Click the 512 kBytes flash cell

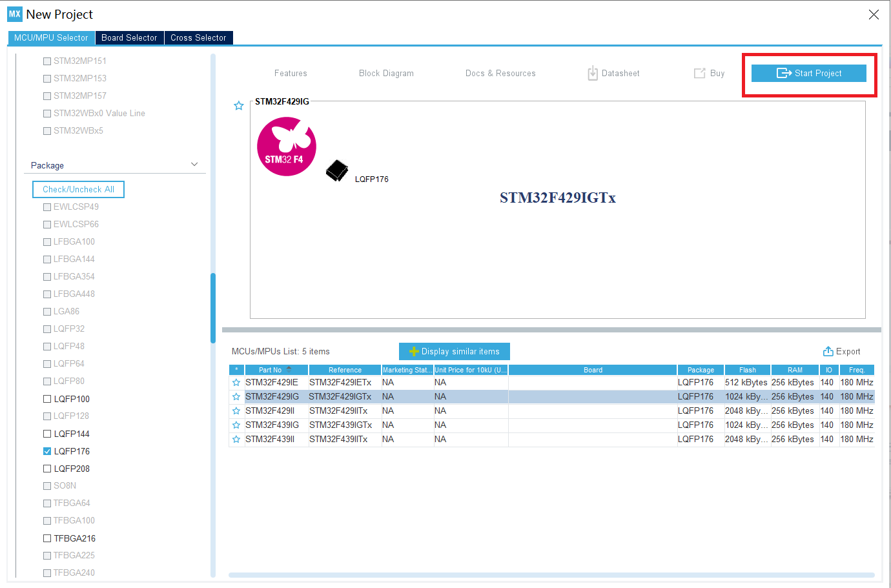(x=746, y=383)
